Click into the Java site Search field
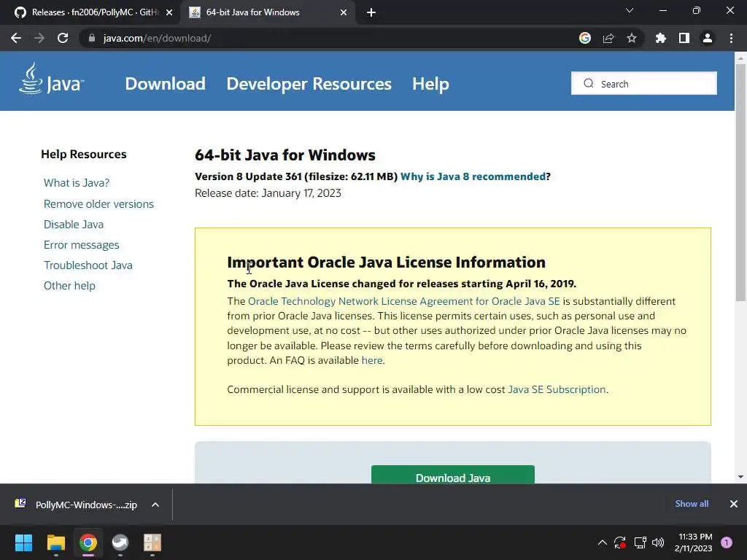 pyautogui.click(x=643, y=83)
